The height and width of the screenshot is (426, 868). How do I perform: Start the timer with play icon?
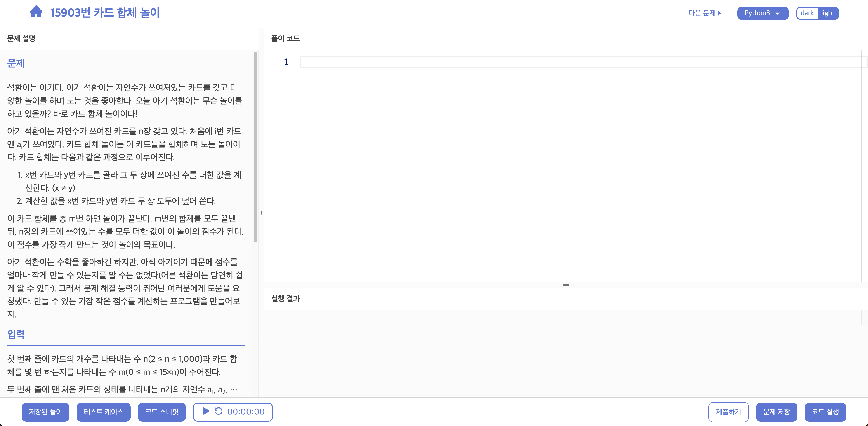(206, 411)
